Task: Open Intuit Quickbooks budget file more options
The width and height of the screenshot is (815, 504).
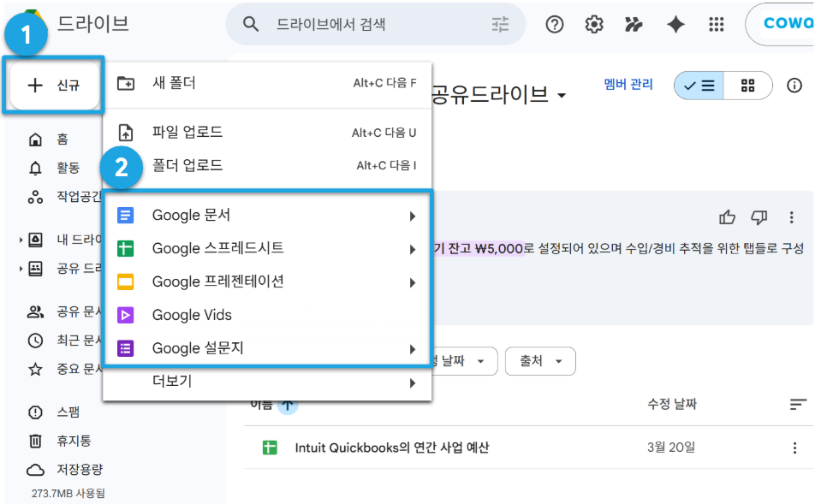Action: click(794, 448)
